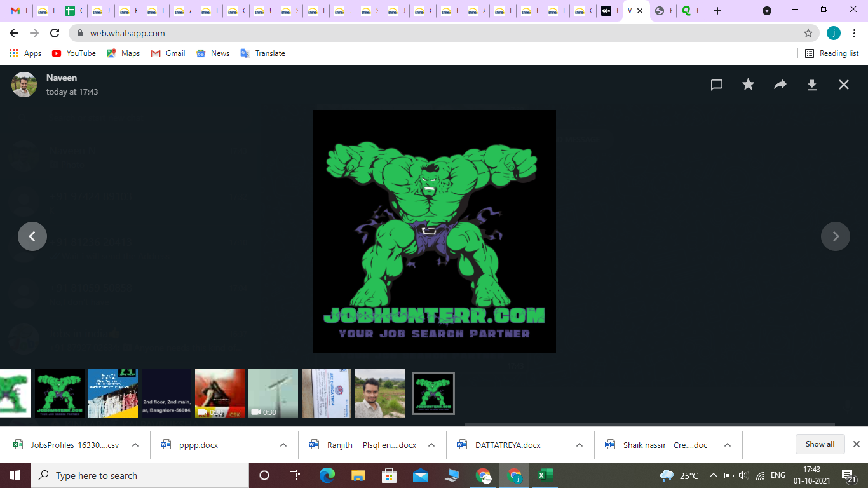Open Excel from the taskbar
Screen dimensions: 868x488
545,475
